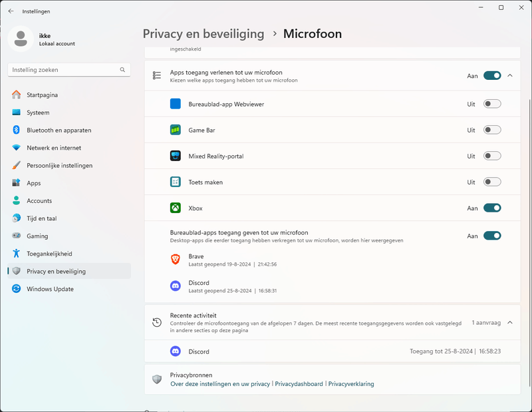Click the Mixed Reality-portal icon

pos(176,156)
